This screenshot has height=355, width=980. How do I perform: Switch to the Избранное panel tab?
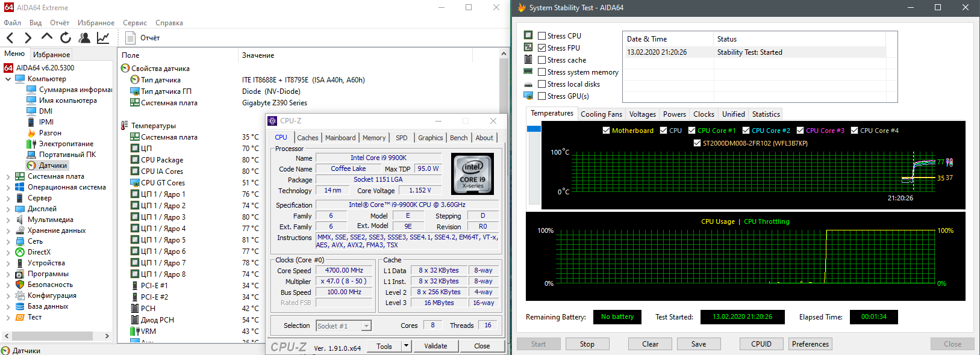[x=51, y=54]
